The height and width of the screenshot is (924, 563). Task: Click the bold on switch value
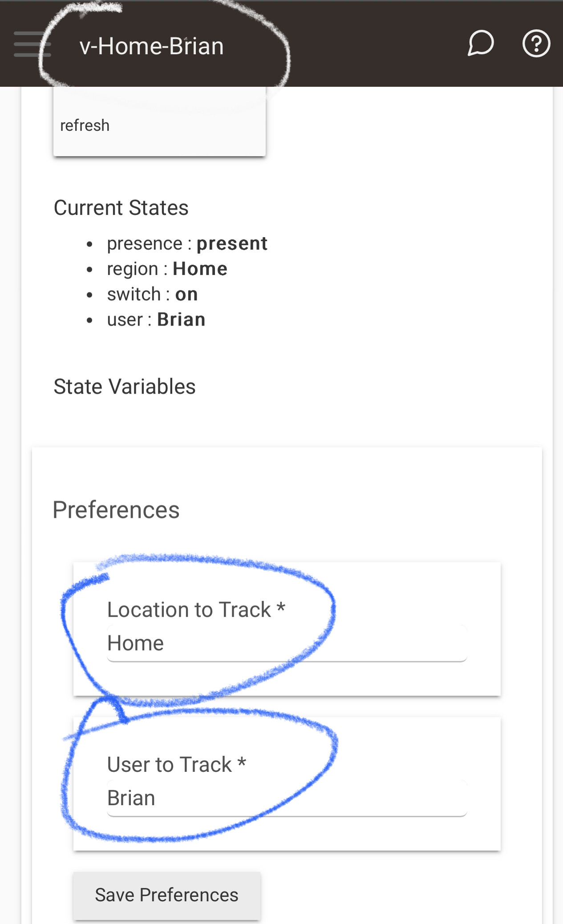coord(186,295)
